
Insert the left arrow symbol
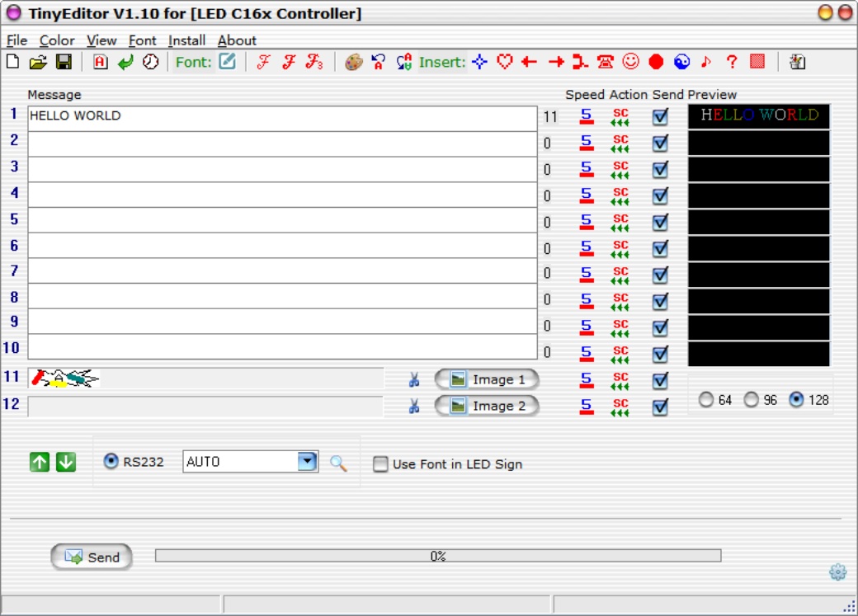529,62
